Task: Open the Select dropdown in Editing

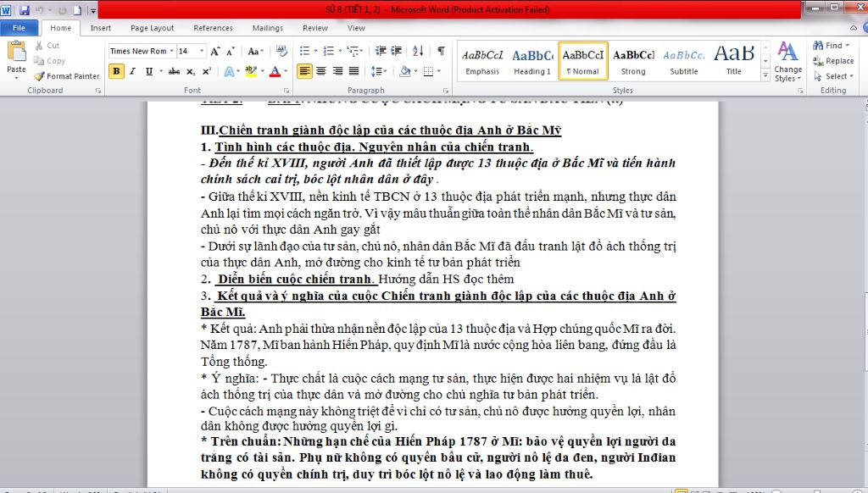Action: pyautogui.click(x=834, y=76)
